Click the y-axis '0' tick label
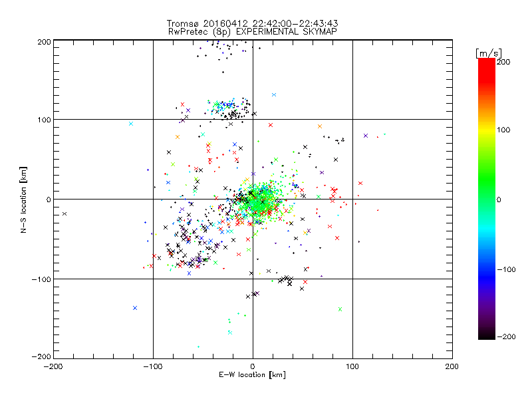 coord(49,199)
